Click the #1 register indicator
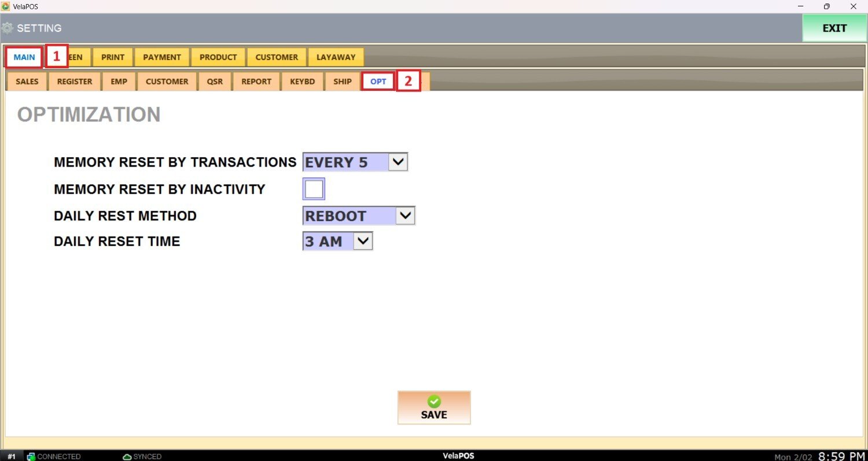Screen dimensions: 868x461 (12, 456)
